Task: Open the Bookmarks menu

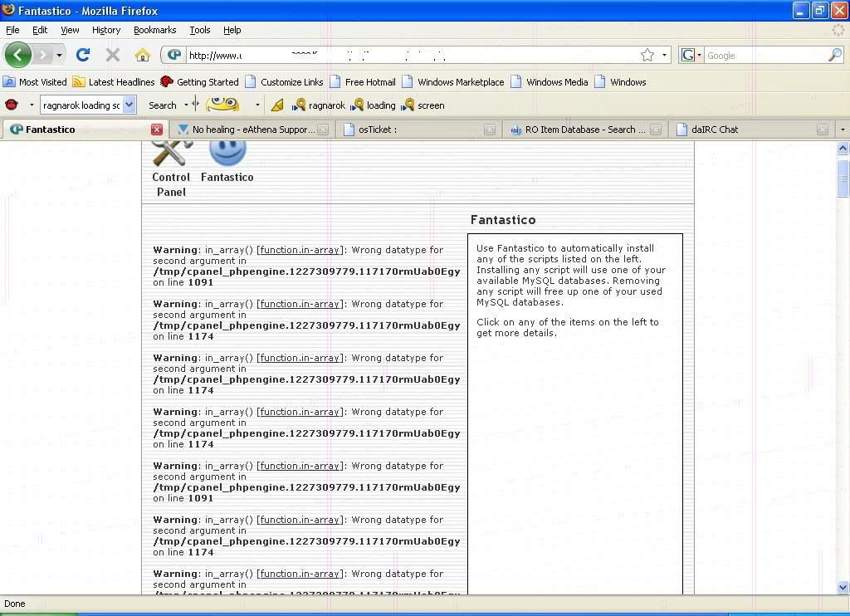Action: [154, 30]
